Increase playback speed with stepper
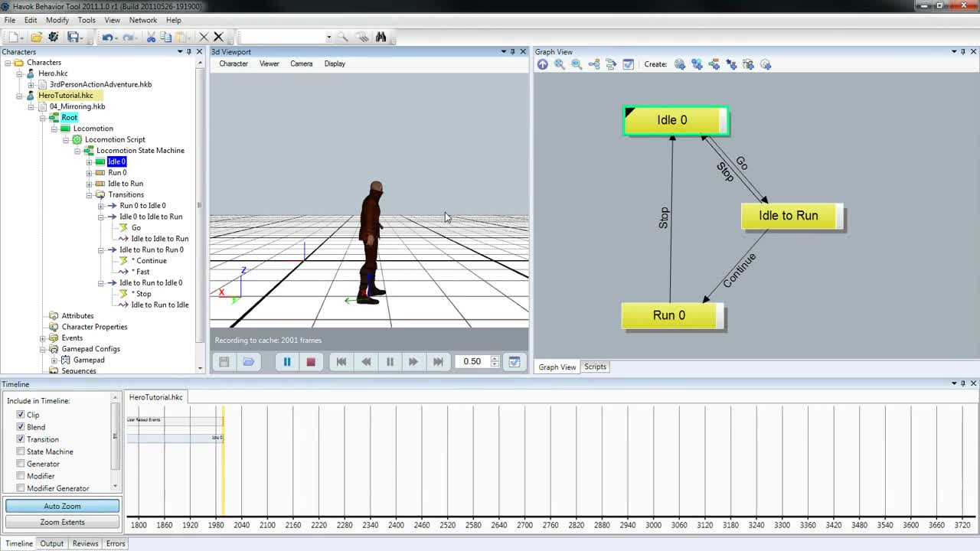 pos(495,358)
